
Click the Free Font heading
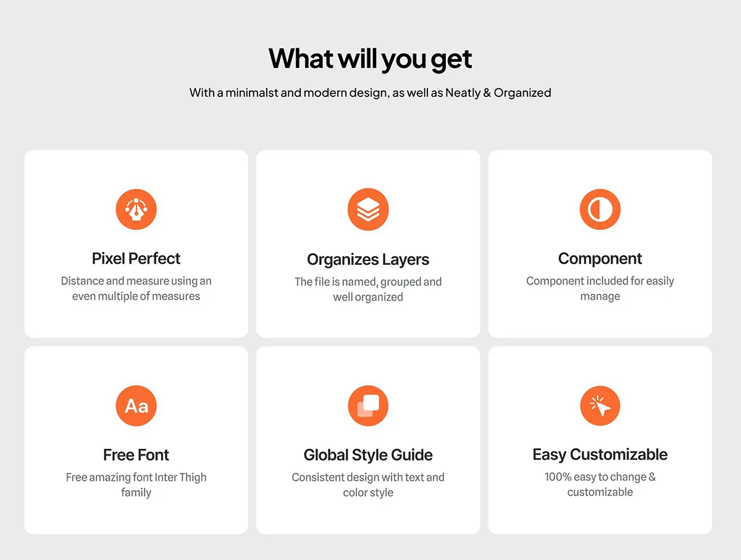click(x=136, y=455)
